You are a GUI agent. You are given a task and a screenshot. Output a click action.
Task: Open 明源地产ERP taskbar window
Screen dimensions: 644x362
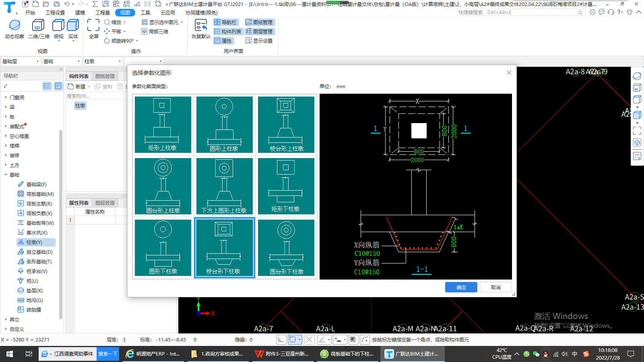tap(153, 354)
